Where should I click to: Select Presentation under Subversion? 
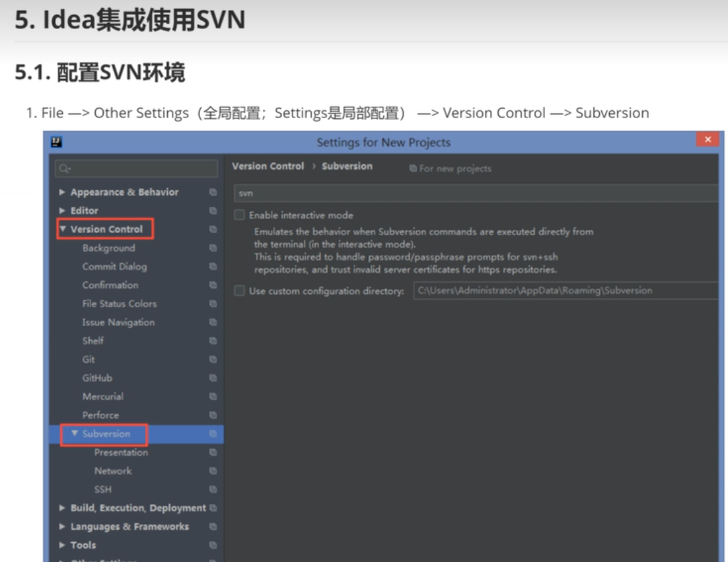coord(121,452)
